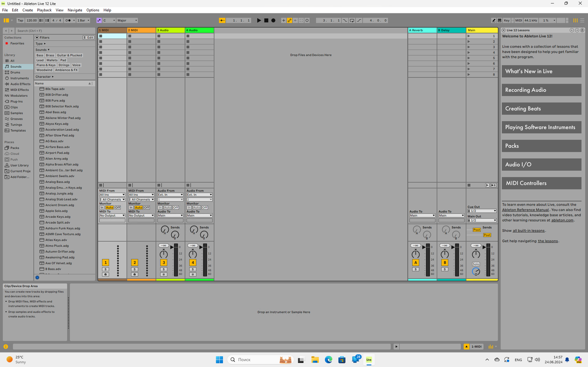Adjust Main track volume fader
Viewport: 588px width, 367px height.
point(485,247)
